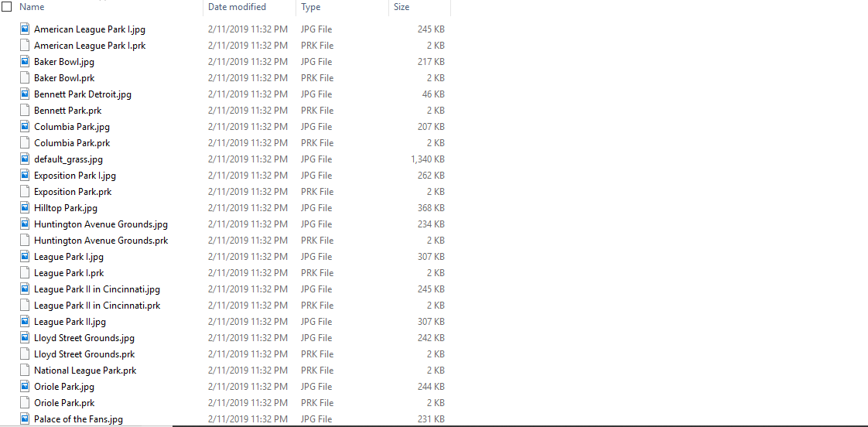The image size is (868, 427).
Task: Select the League Park II.jpg file
Action: (233, 321)
